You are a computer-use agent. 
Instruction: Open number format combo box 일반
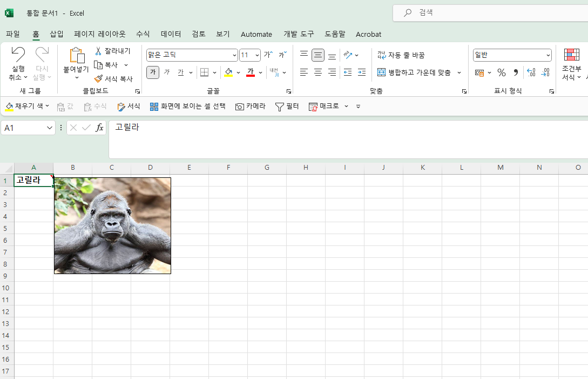[512, 55]
